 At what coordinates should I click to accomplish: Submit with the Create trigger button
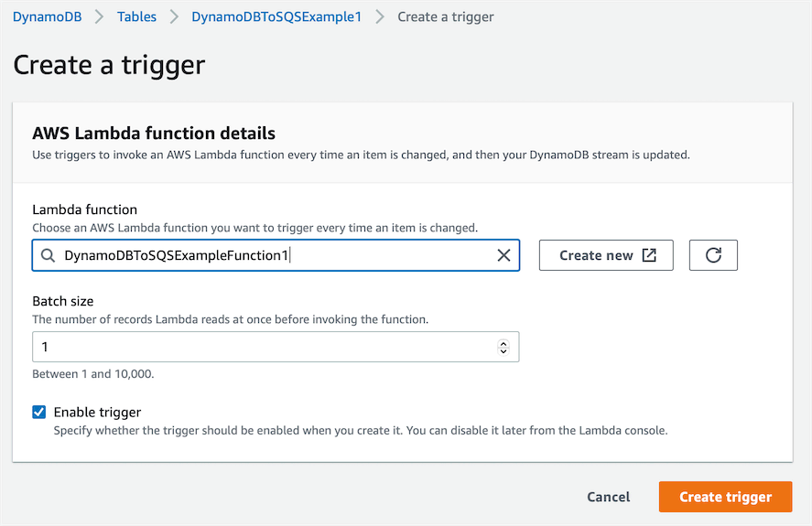[x=725, y=497]
